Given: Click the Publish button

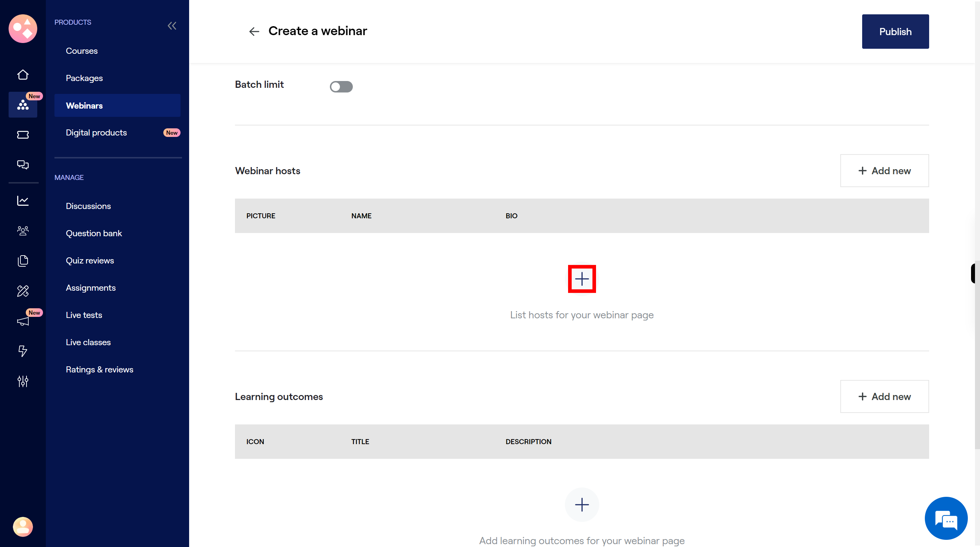Looking at the screenshot, I should pos(895,31).
